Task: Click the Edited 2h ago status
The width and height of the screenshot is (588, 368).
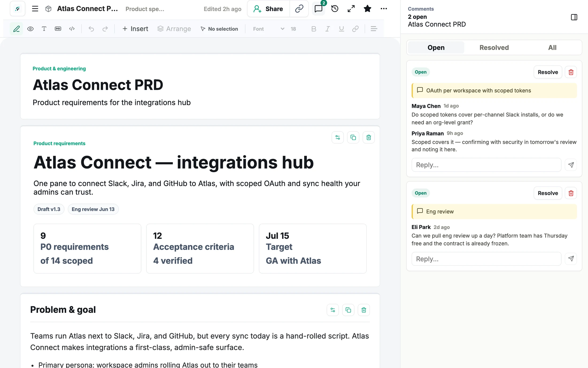Action: 222,9
